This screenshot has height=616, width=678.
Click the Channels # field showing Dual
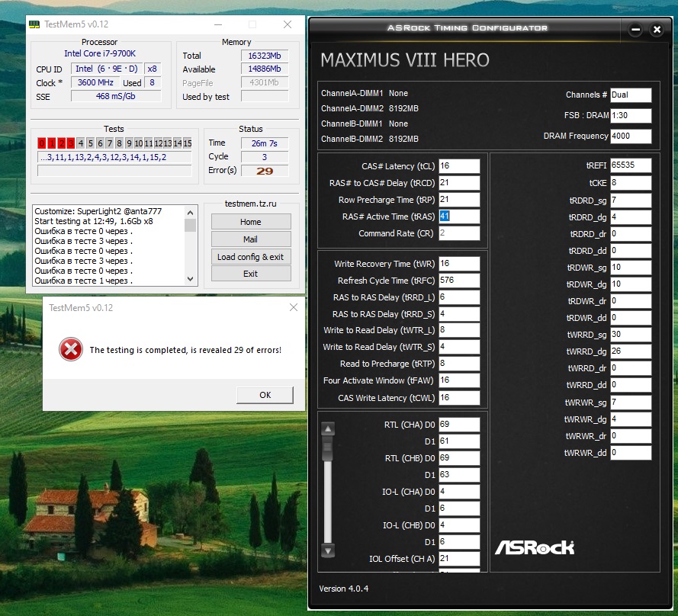pyautogui.click(x=631, y=95)
